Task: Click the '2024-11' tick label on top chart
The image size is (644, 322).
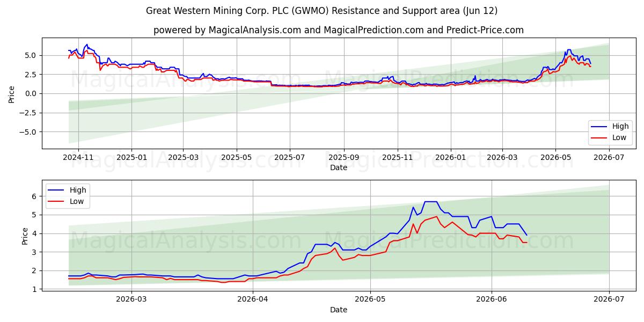Action: click(x=78, y=157)
